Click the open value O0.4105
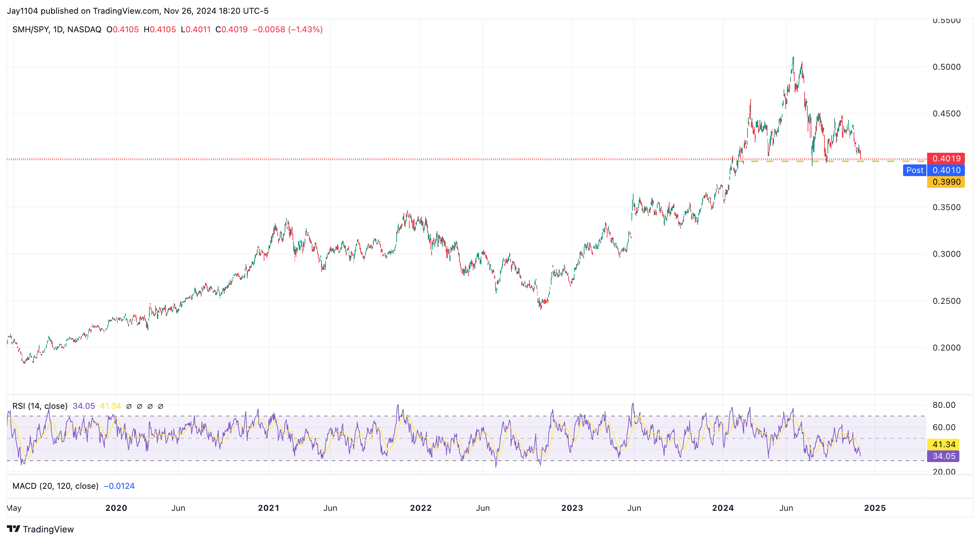The height and width of the screenshot is (541, 980). click(x=123, y=29)
